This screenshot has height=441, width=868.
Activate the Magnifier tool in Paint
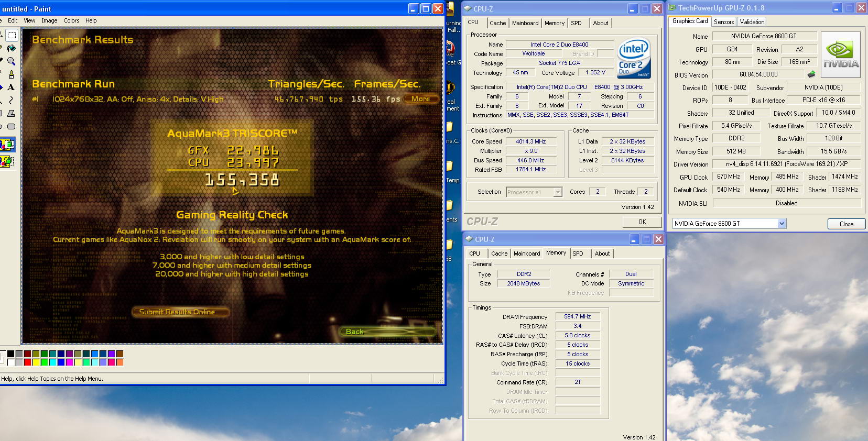[12, 61]
